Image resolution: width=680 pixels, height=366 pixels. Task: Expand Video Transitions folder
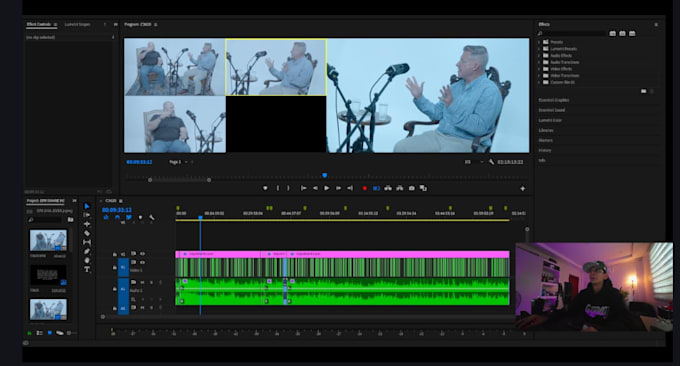tap(540, 75)
